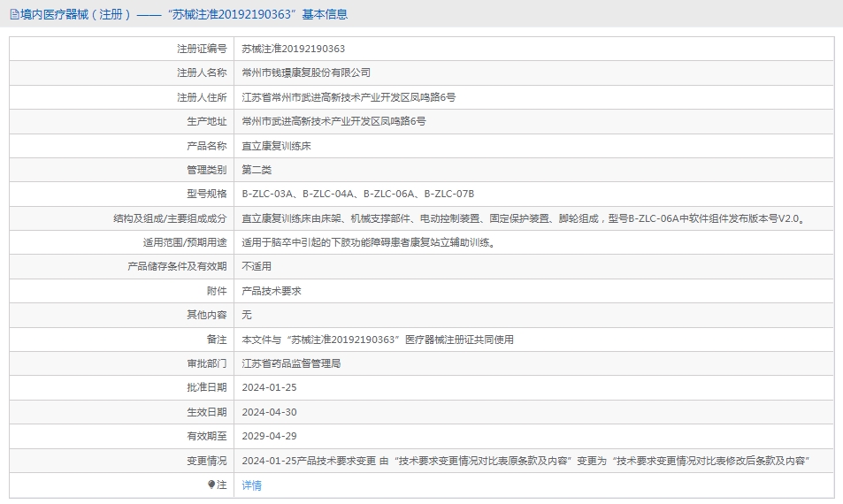The width and height of the screenshot is (843, 504).
Task: Click approval date 2024-01-25
Action: coord(269,387)
